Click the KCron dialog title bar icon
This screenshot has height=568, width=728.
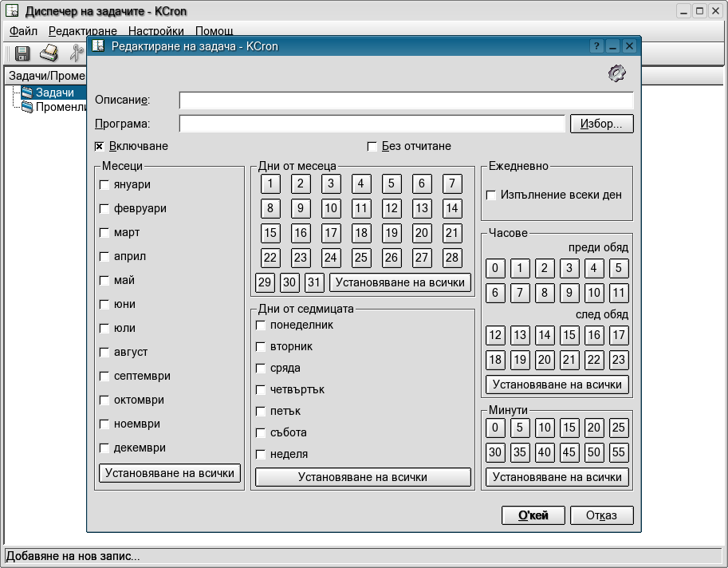tap(98, 46)
